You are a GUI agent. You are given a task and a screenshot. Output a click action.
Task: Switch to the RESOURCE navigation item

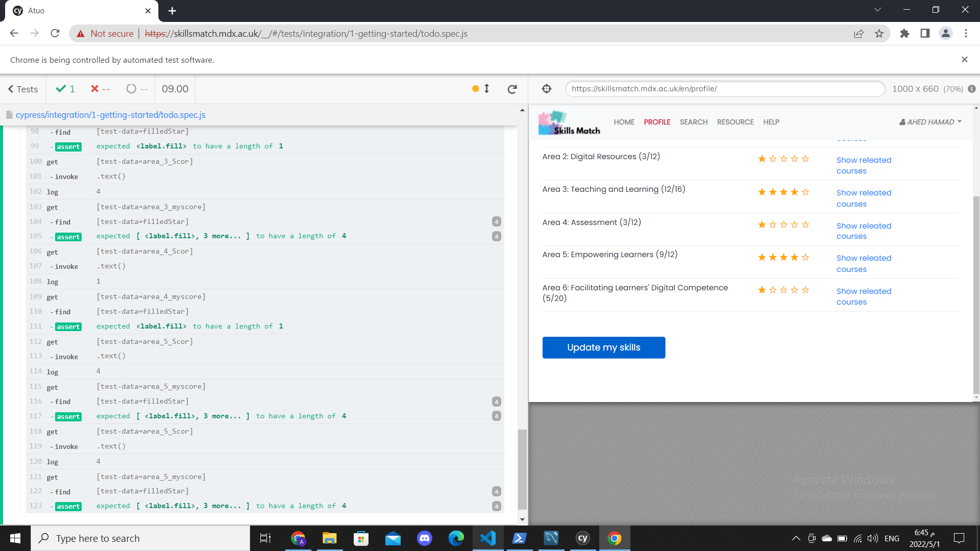tap(735, 122)
